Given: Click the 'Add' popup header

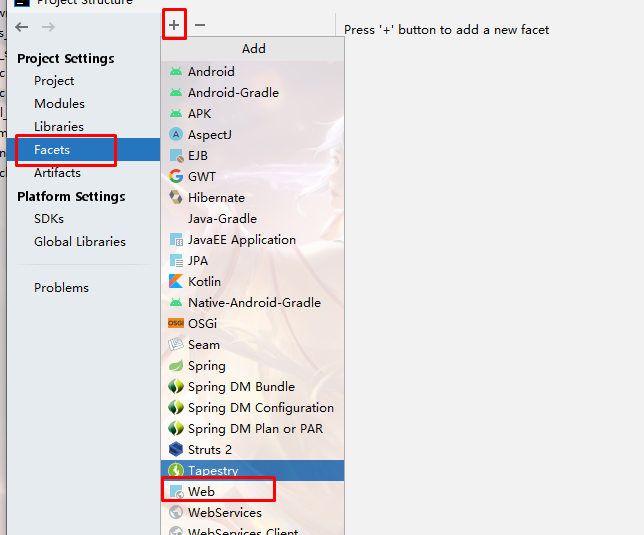Looking at the screenshot, I should pyautogui.click(x=253, y=49).
